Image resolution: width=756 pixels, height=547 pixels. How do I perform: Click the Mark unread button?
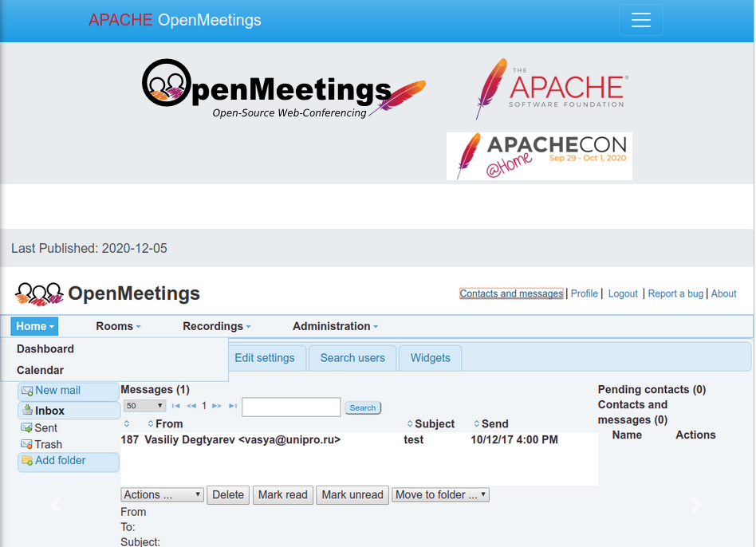pos(352,495)
